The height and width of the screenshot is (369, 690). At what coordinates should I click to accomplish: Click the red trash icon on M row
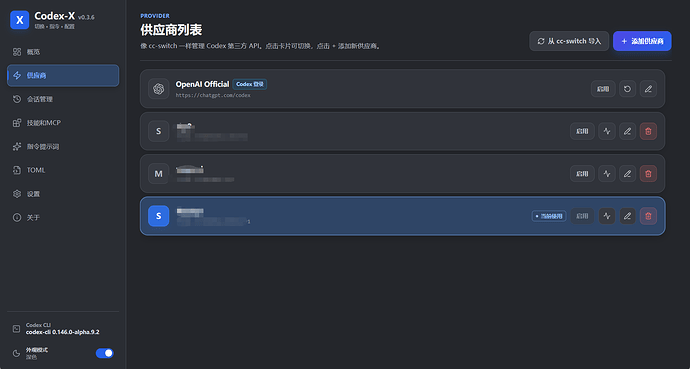[648, 174]
